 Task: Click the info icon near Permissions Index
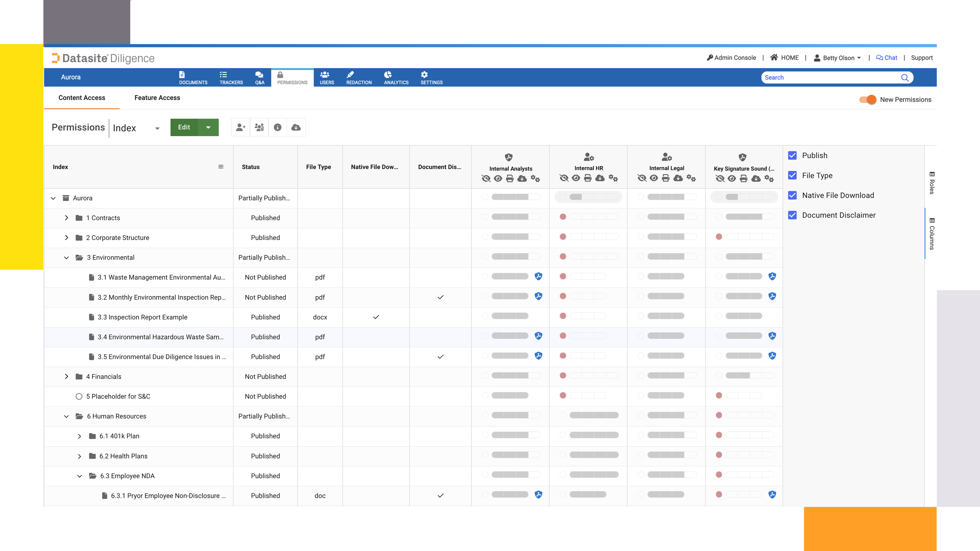[x=277, y=127]
